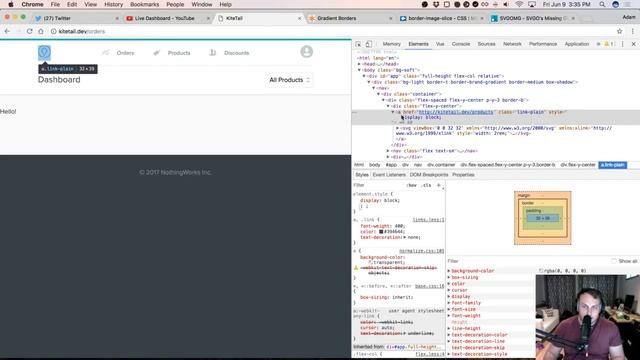This screenshot has width=640, height=360.
Task: Open the Apple menu
Action: (x=11, y=4)
